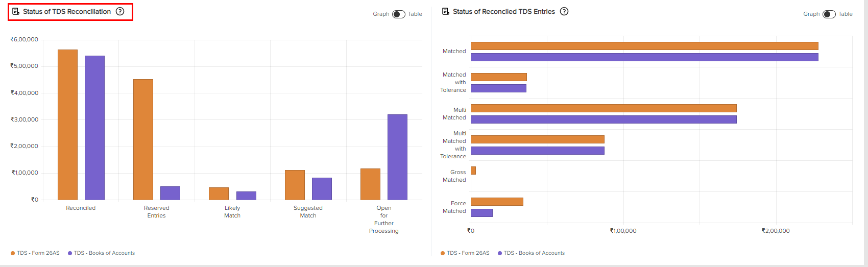Click report icon before Status of Reconciled TDS Entries title

(x=446, y=11)
